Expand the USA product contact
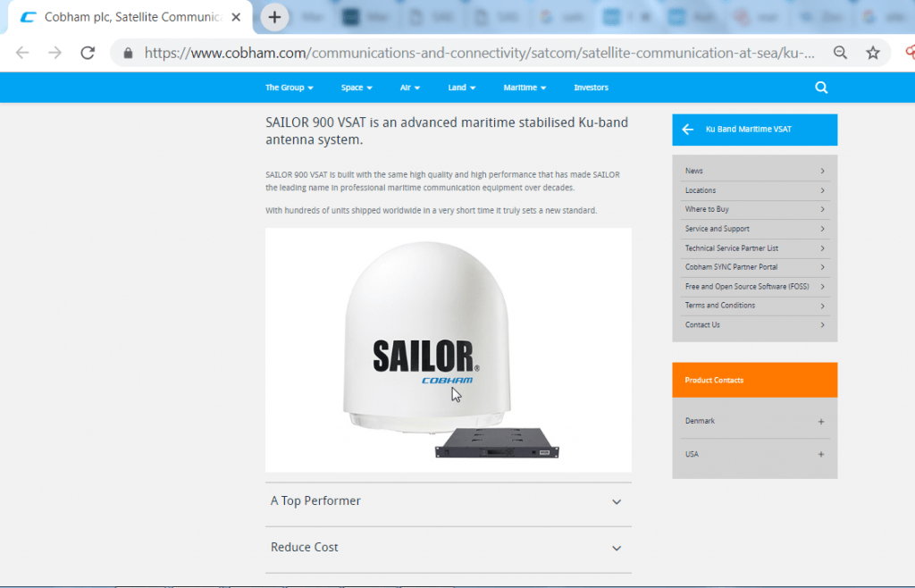 pyautogui.click(x=754, y=455)
